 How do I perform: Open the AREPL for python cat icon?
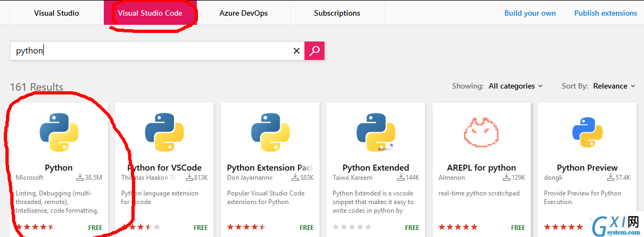tap(481, 132)
